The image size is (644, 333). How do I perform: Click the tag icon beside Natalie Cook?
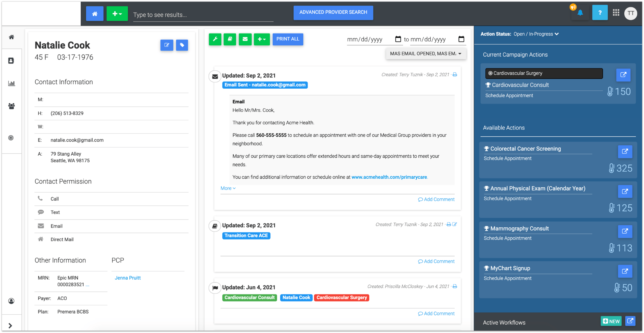[x=182, y=45]
